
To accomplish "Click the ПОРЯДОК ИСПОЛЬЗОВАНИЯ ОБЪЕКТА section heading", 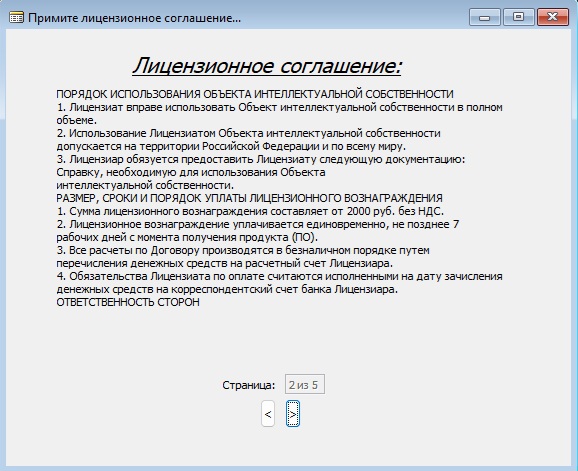I will click(255, 94).
